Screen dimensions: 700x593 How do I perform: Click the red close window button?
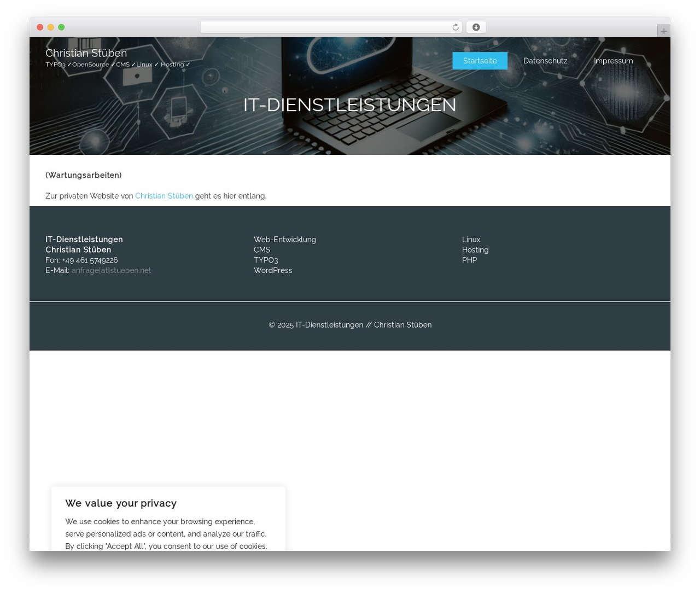pos(40,27)
